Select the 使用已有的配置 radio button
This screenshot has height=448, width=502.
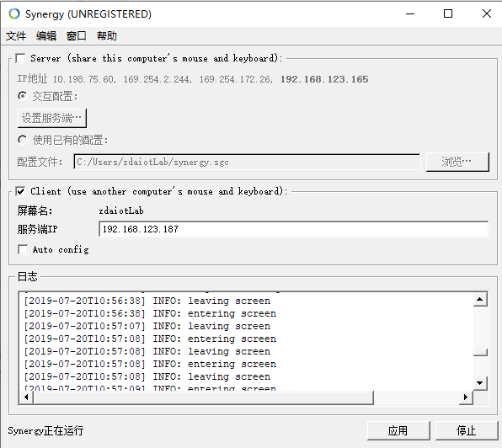[23, 140]
